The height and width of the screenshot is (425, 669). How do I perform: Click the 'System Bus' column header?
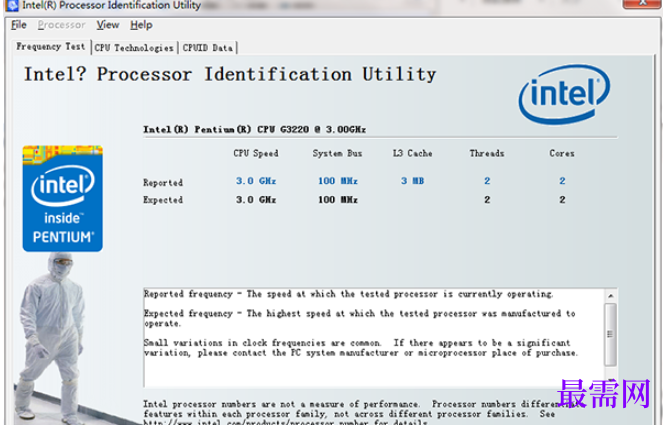[x=337, y=153]
